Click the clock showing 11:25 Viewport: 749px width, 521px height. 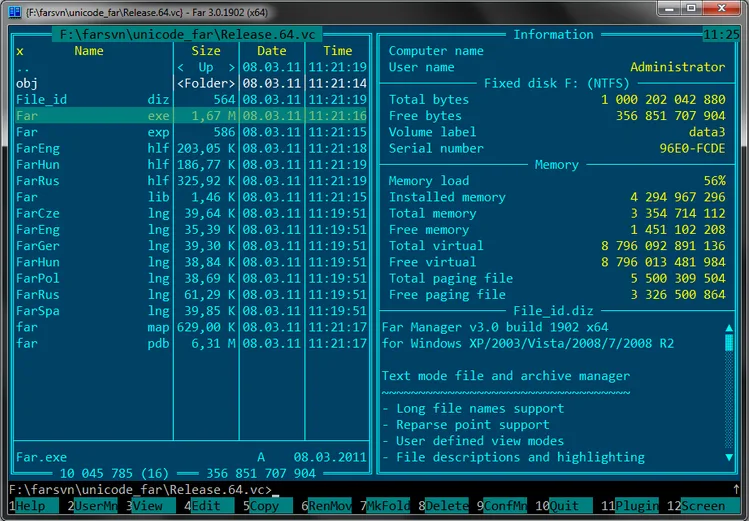721,34
